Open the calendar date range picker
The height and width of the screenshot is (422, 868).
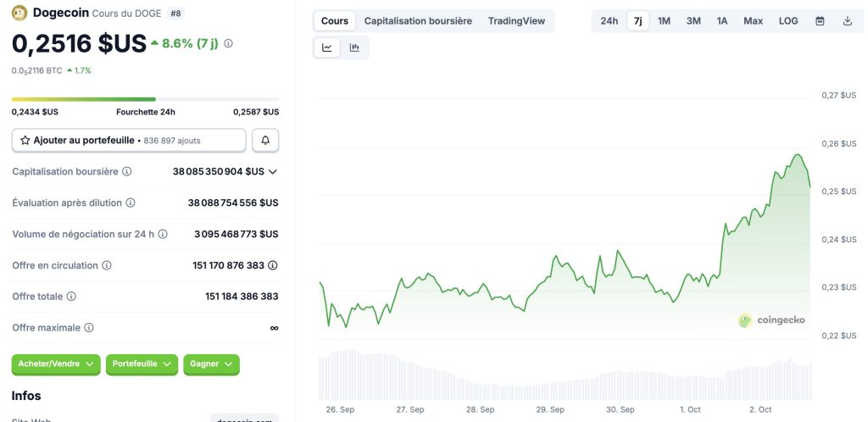[820, 20]
